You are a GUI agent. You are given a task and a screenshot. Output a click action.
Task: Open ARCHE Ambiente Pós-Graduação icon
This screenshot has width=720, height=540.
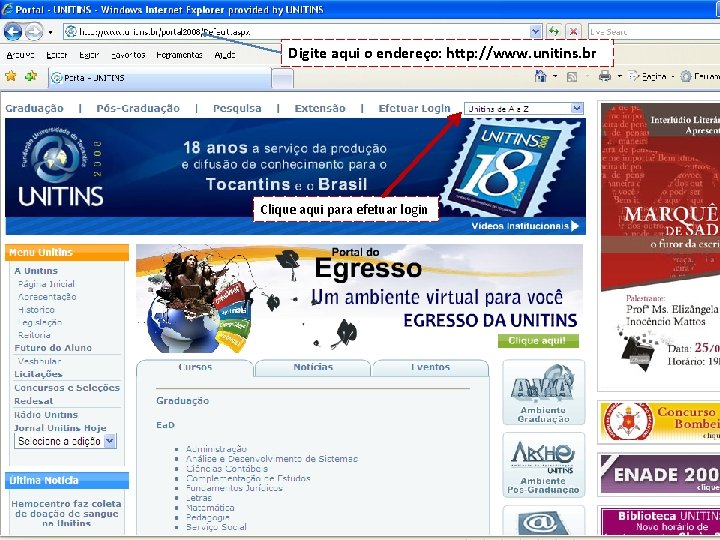click(544, 466)
